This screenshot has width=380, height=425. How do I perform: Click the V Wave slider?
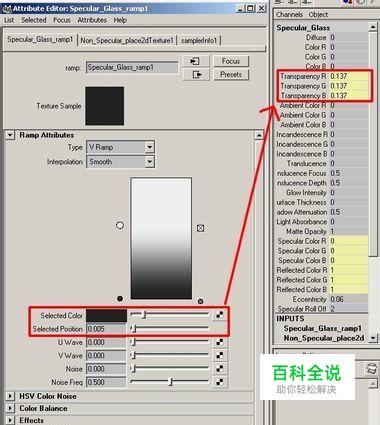point(170,355)
